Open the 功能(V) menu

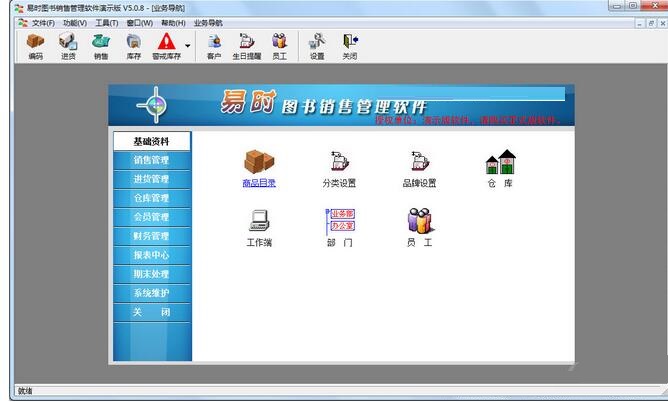(x=75, y=23)
